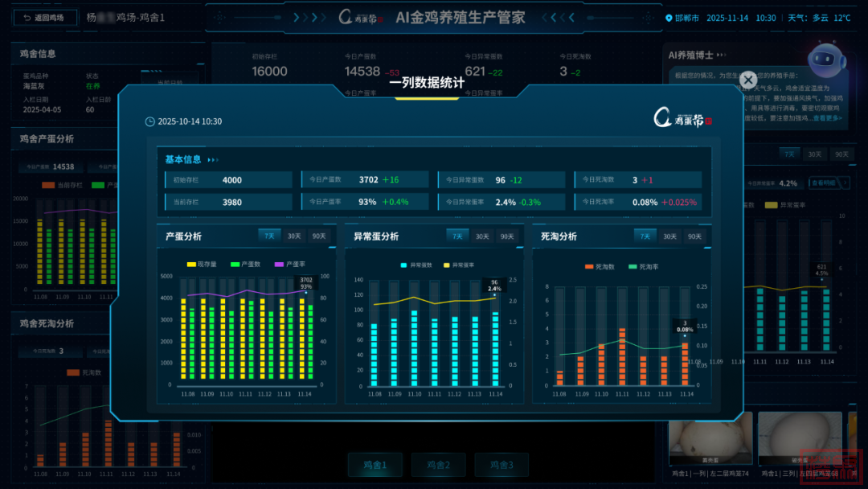The image size is (868, 489).
Task: Select 30天 range in 产蛋分析 panel
Action: 295,236
